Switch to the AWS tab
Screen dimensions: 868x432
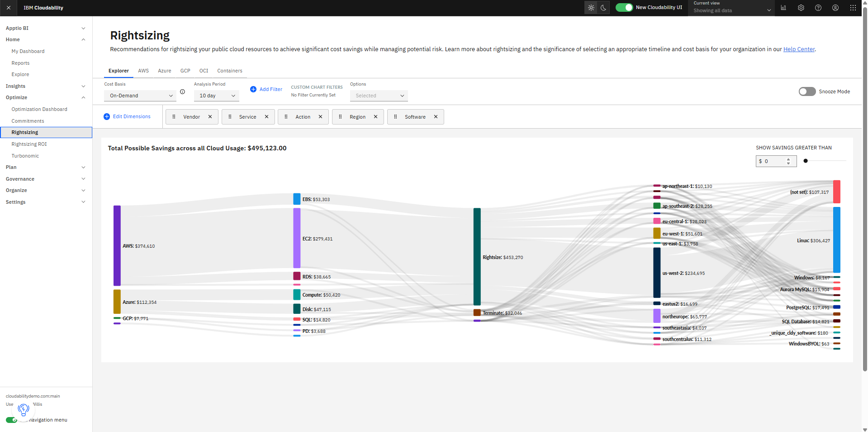click(143, 71)
